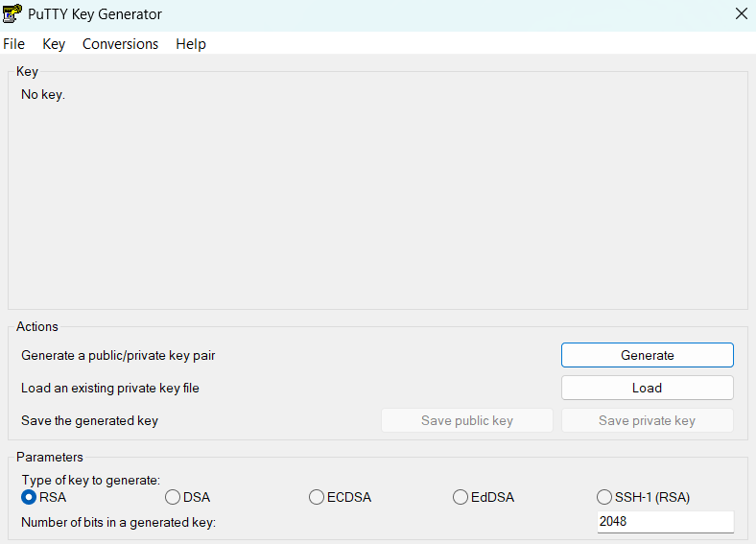
Task: Open the Key menu
Action: click(x=54, y=44)
